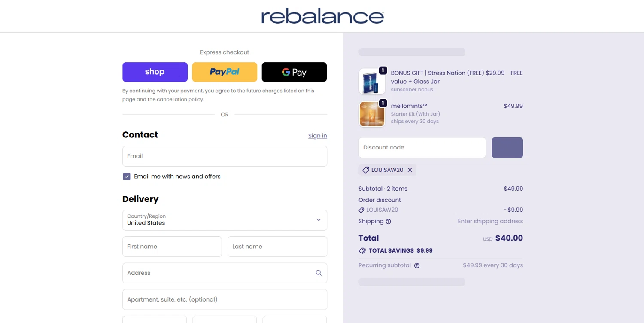Click the $40.00 total amount
This screenshot has width=644, height=323.
pos(509,238)
